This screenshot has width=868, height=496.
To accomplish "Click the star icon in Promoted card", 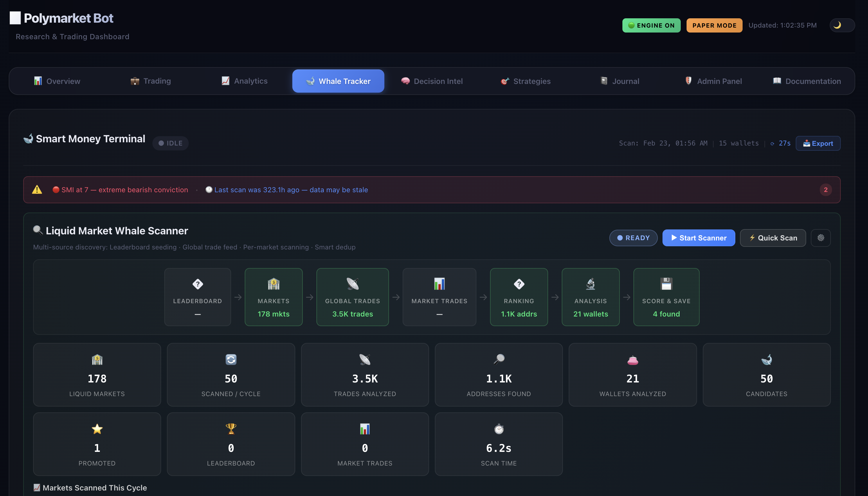I will pyautogui.click(x=97, y=429).
